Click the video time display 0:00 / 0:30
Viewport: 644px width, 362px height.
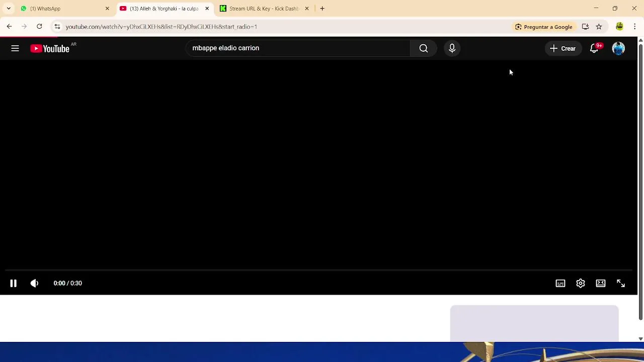click(68, 284)
